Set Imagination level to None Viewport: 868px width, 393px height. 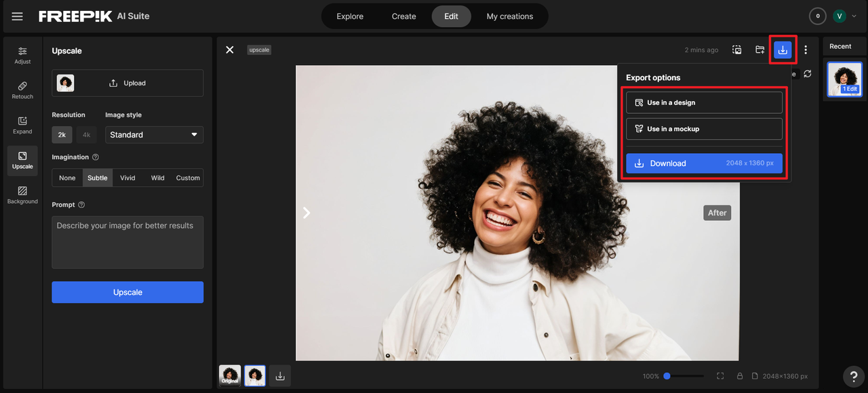click(x=67, y=178)
